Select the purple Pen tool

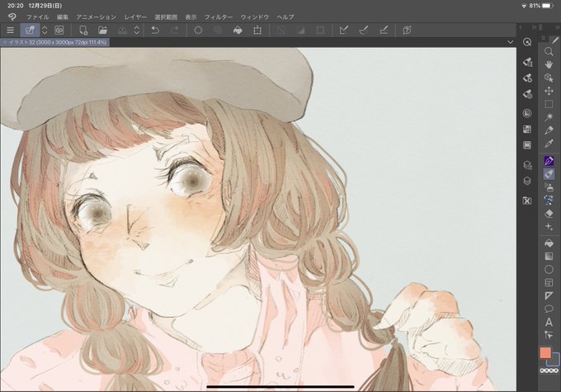tap(549, 161)
